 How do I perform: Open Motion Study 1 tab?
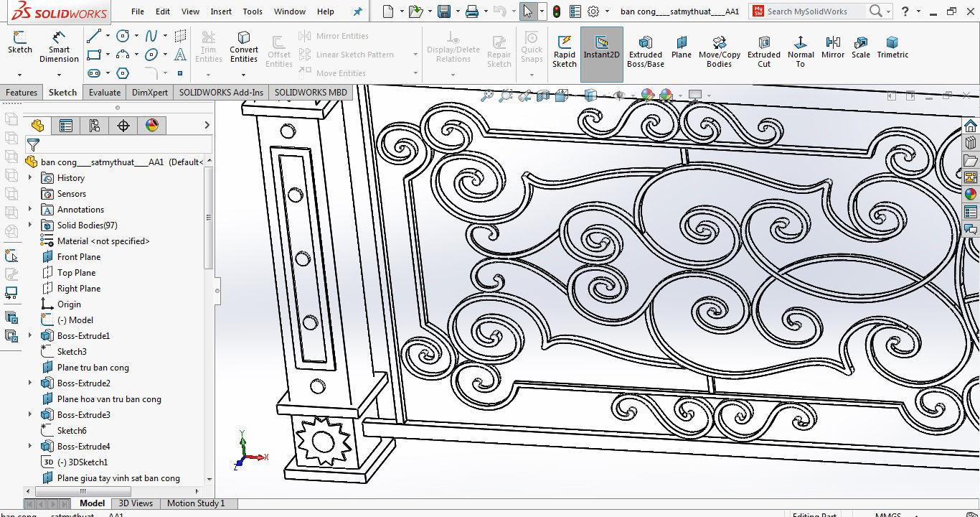[196, 503]
